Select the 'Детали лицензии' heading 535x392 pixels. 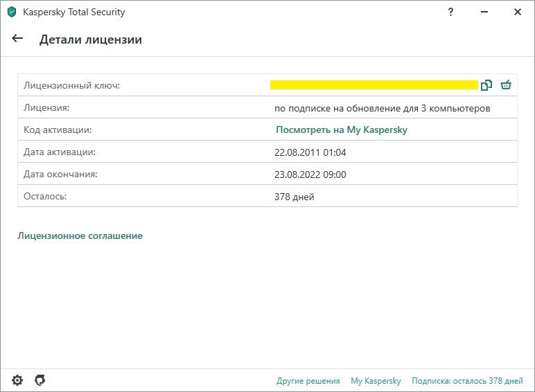coord(90,39)
